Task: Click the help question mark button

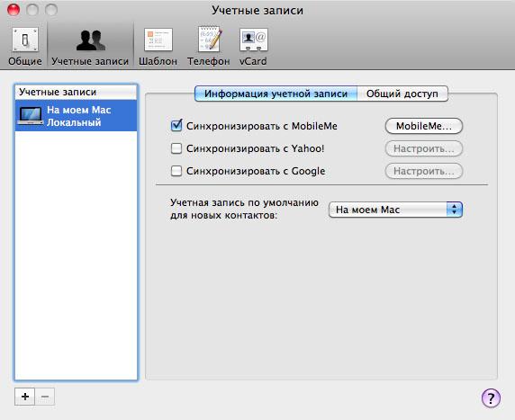Action: [x=491, y=398]
